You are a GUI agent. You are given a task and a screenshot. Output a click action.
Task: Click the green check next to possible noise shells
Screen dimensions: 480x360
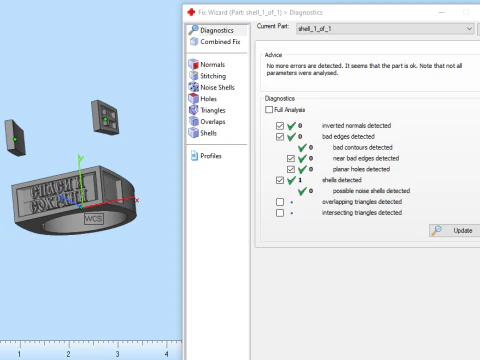tap(302, 191)
